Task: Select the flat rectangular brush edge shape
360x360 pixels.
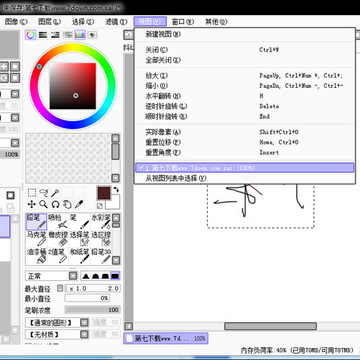Action: [115, 276]
